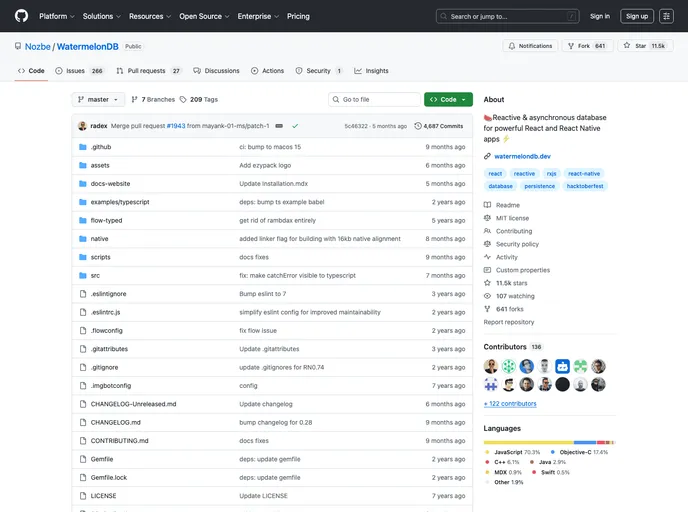Open the MIT license link
This screenshot has height=512, width=688.
[x=506, y=218]
